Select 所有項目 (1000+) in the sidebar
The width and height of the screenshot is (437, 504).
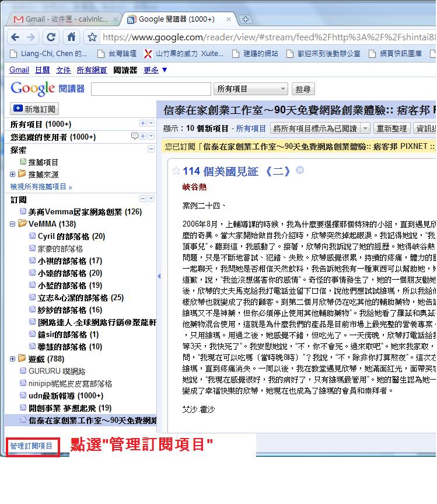pos(41,124)
